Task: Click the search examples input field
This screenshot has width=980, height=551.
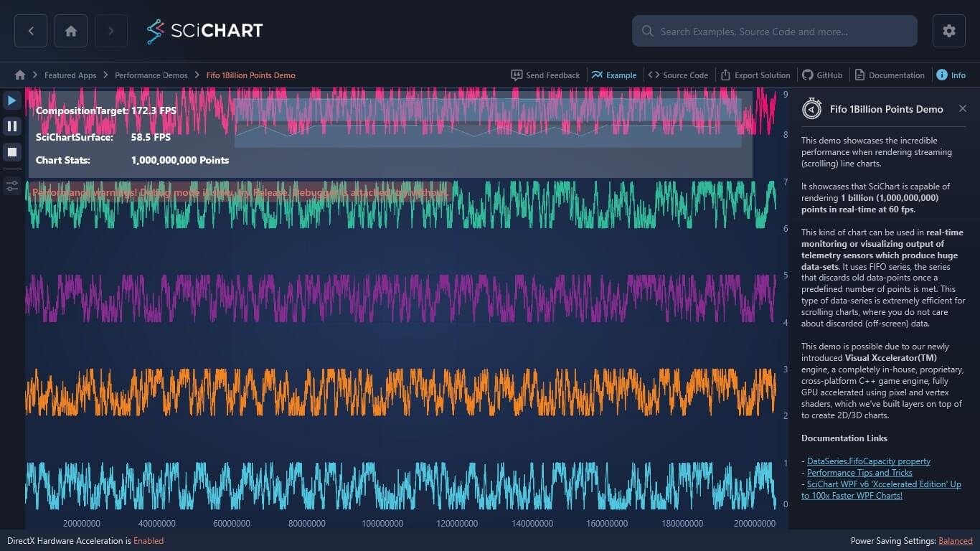Action: [x=775, y=31]
